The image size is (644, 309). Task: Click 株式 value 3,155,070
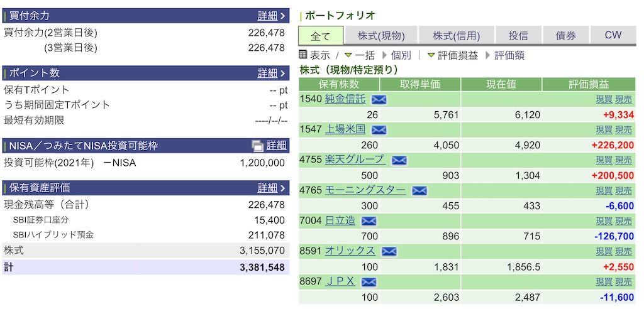pos(262,251)
